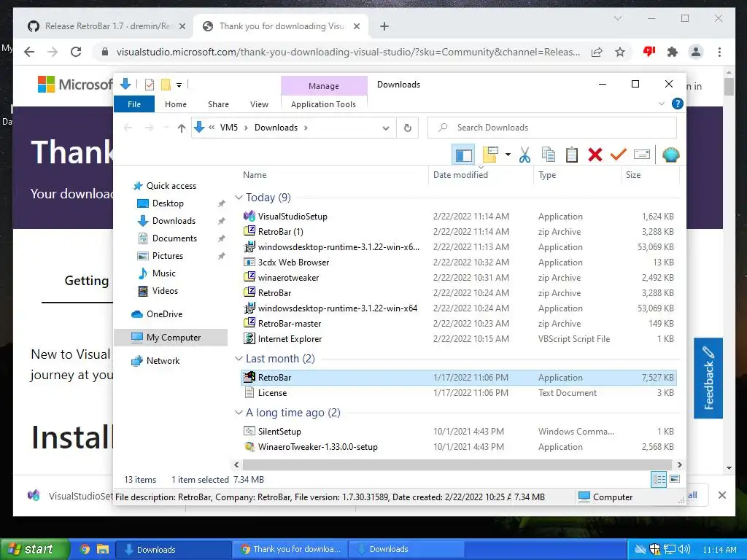Click the Copy toolbar icon
Screen dimensions: 747x560
549,155
